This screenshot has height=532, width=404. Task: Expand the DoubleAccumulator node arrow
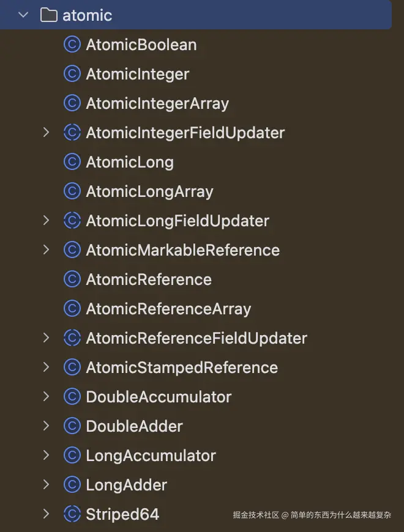click(46, 397)
